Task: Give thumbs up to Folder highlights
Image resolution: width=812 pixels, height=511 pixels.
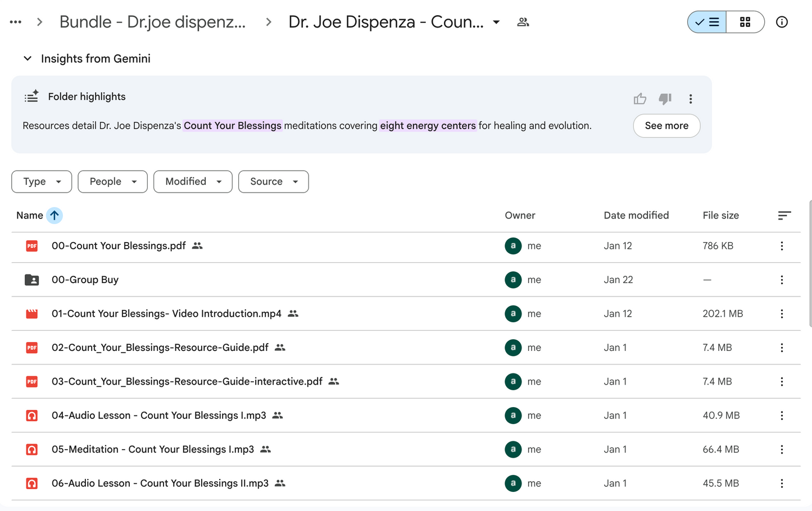Action: tap(639, 99)
